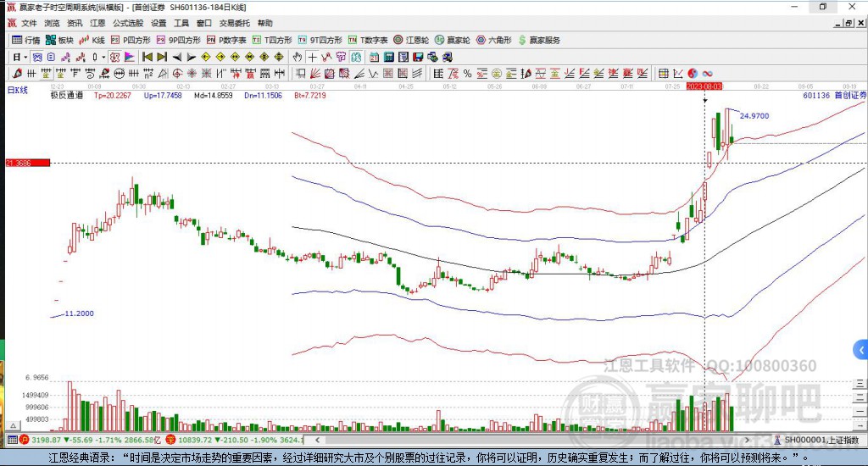The height and width of the screenshot is (466, 868).
Task: Click the black left-pointing triangle arrow
Action: click(x=177, y=57)
